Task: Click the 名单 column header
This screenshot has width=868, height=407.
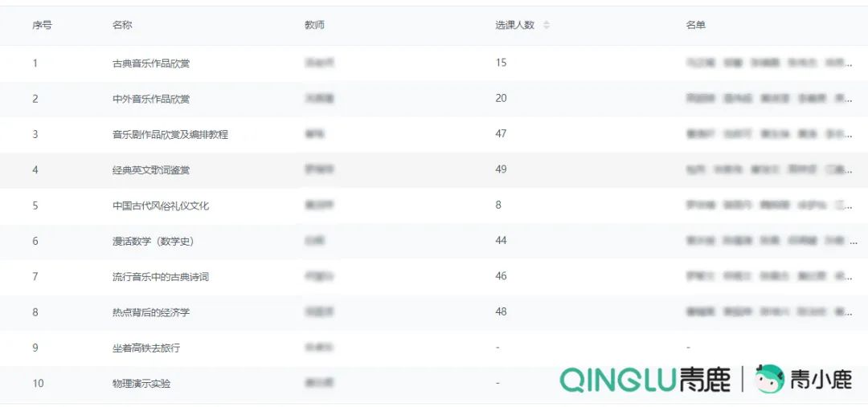Action: tap(695, 25)
